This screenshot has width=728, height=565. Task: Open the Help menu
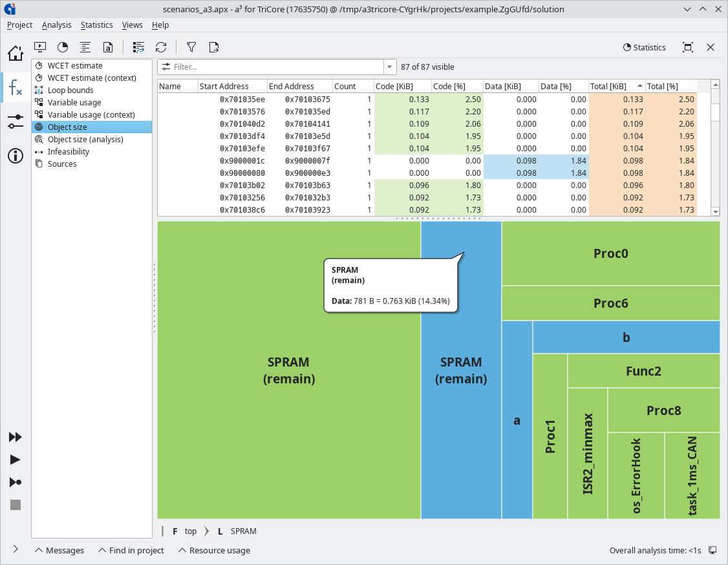pos(160,25)
